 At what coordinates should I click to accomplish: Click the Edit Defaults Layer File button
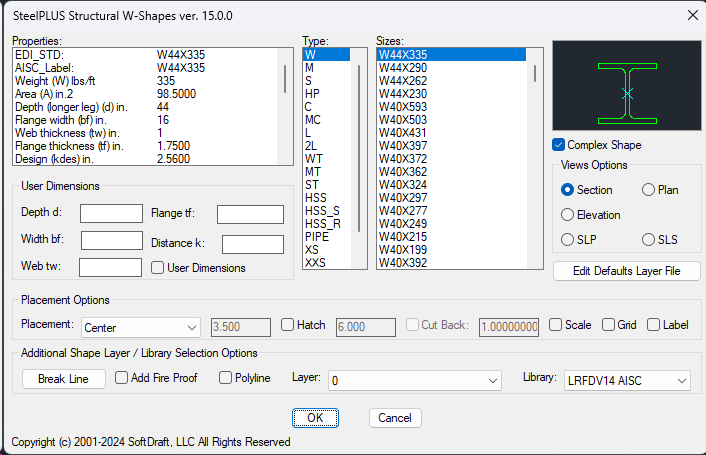pos(627,271)
